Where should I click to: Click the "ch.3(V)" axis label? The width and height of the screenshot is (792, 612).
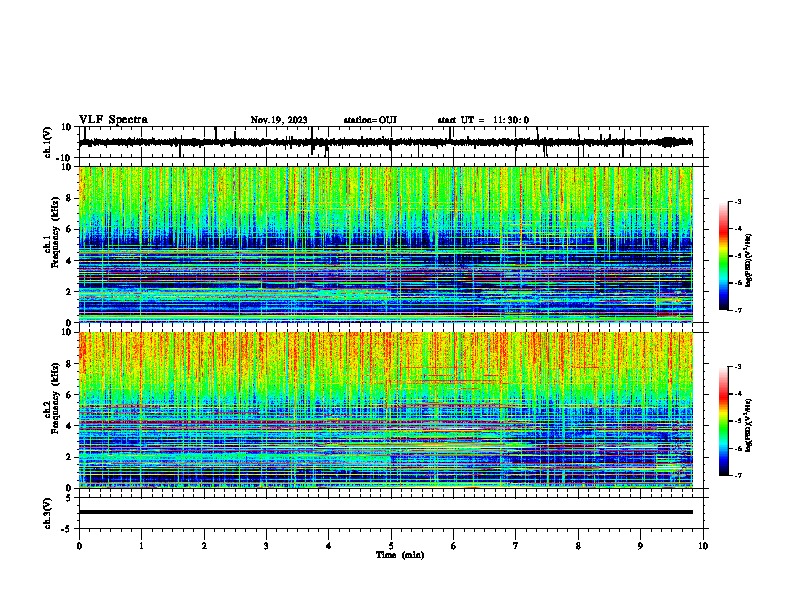pyautogui.click(x=48, y=513)
